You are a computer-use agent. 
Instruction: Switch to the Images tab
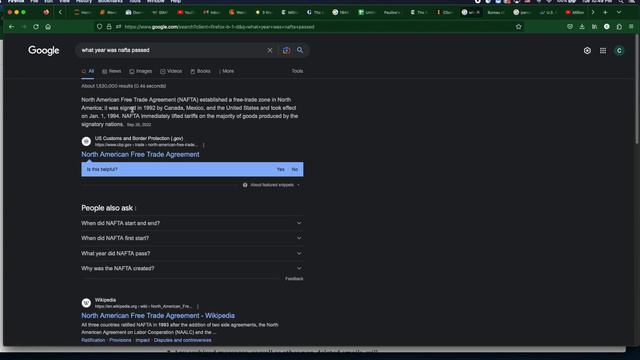pyautogui.click(x=141, y=71)
